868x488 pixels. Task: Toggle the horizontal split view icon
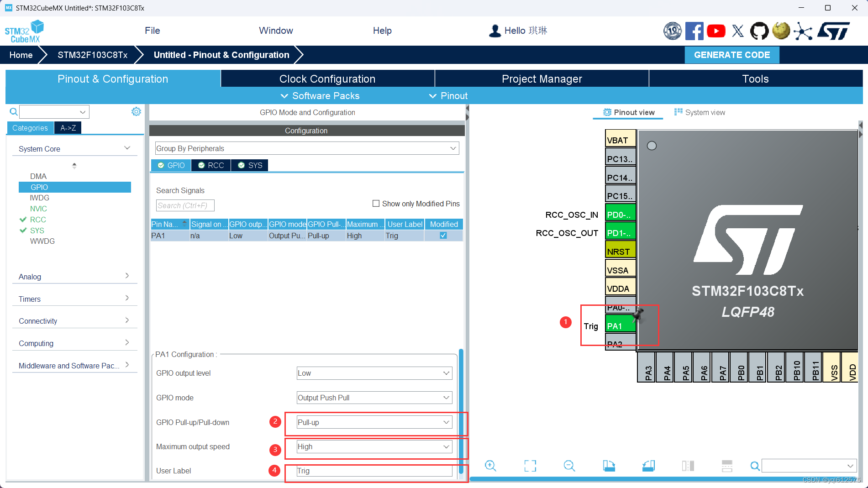(x=727, y=466)
